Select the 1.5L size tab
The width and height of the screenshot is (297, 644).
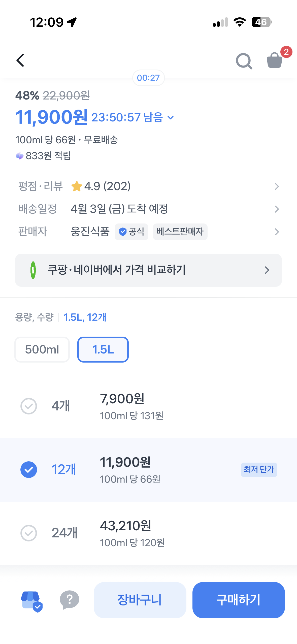[103, 349]
